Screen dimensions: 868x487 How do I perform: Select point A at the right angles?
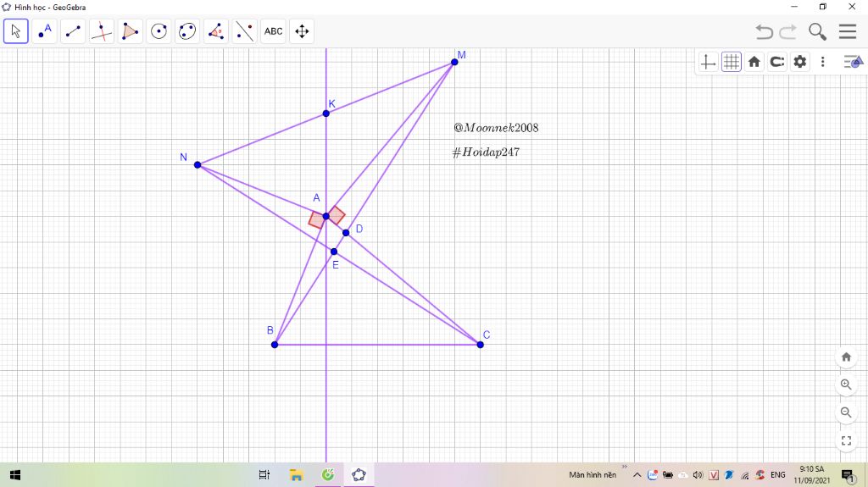coord(326,216)
